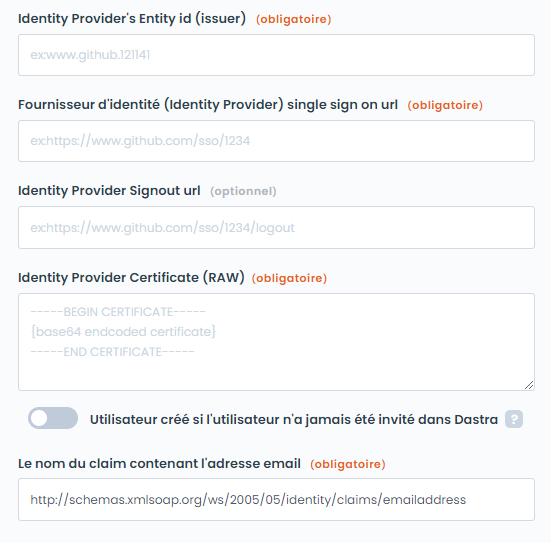Grab the certificate textarea resize handle
Image resolution: width=551 pixels, height=543 pixels.
pyautogui.click(x=529, y=385)
